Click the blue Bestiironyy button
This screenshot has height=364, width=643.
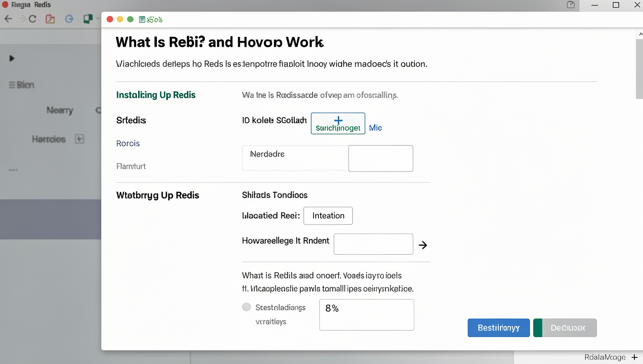click(499, 328)
